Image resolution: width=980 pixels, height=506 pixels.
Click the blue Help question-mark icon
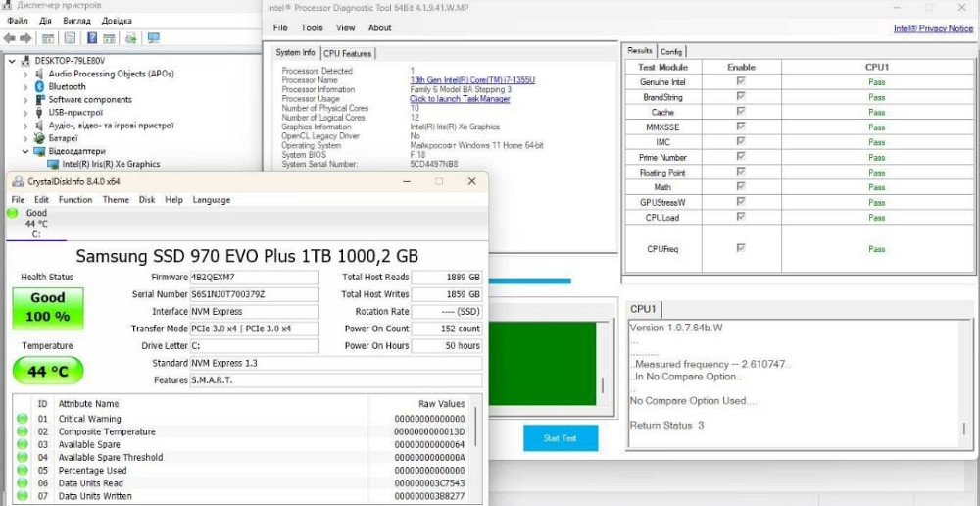pos(92,38)
